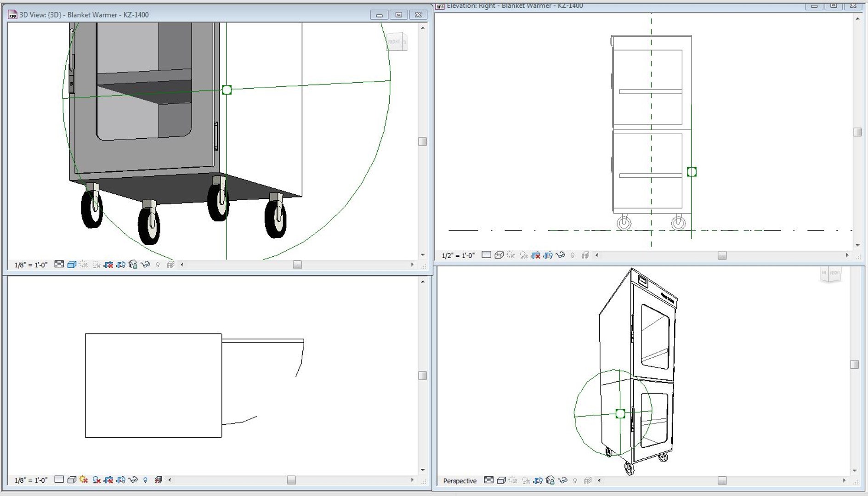This screenshot has height=496, width=868.
Task: Open Visual Style in Elevation Right window
Action: [499, 255]
